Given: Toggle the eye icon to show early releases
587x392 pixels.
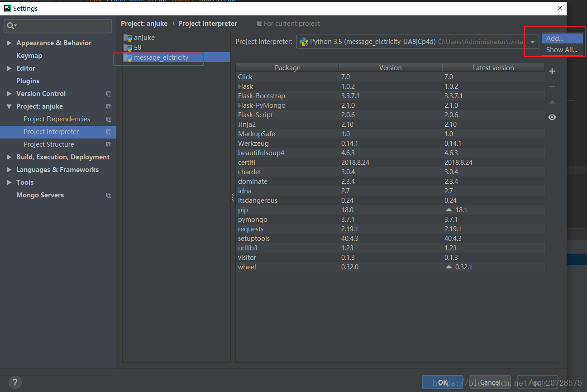Looking at the screenshot, I should 552,117.
